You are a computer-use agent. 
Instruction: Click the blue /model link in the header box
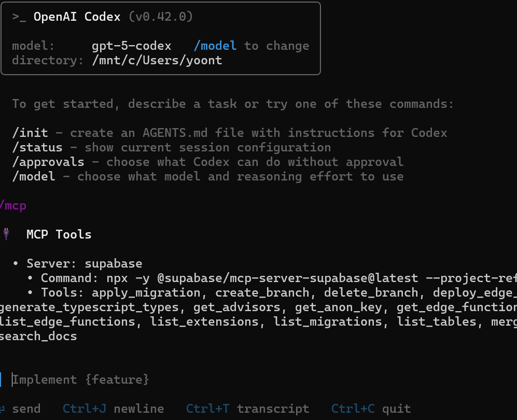point(215,46)
